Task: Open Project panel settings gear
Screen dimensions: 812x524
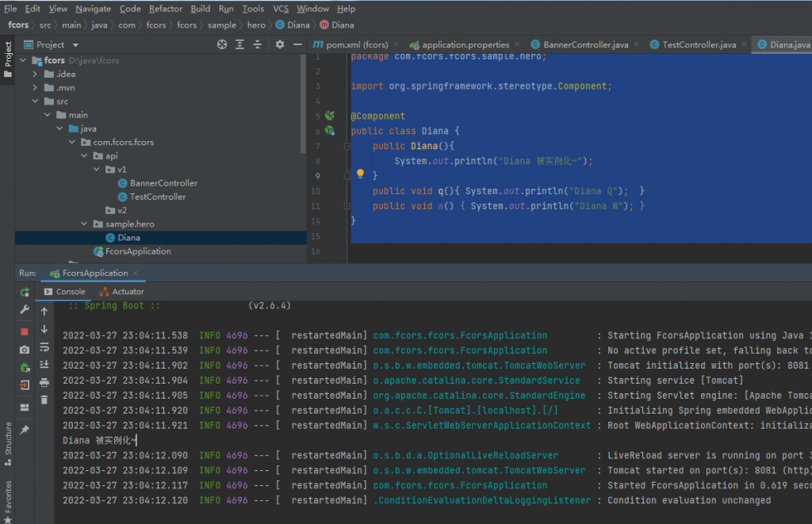Action: point(280,44)
